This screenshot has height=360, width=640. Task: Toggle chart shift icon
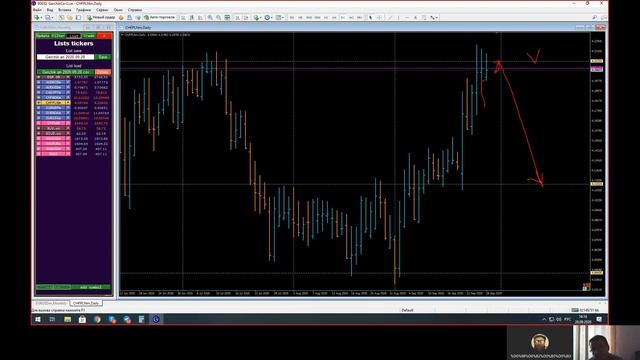tap(246, 18)
